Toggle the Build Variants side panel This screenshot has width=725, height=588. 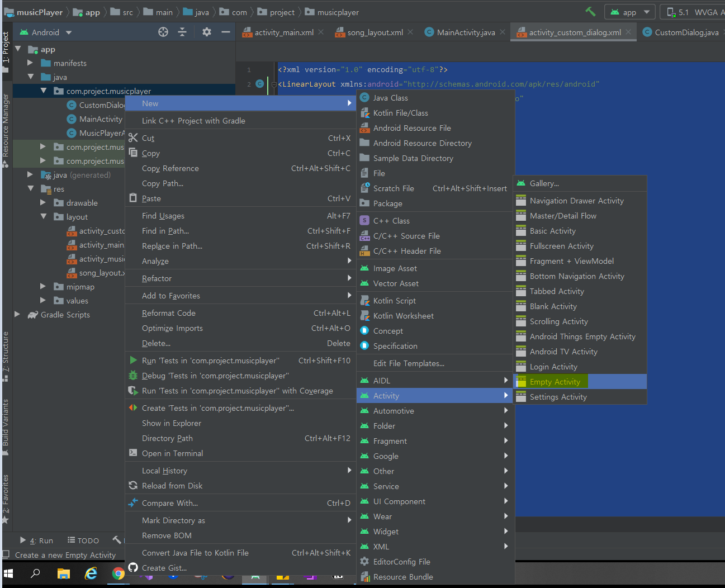(x=6, y=428)
